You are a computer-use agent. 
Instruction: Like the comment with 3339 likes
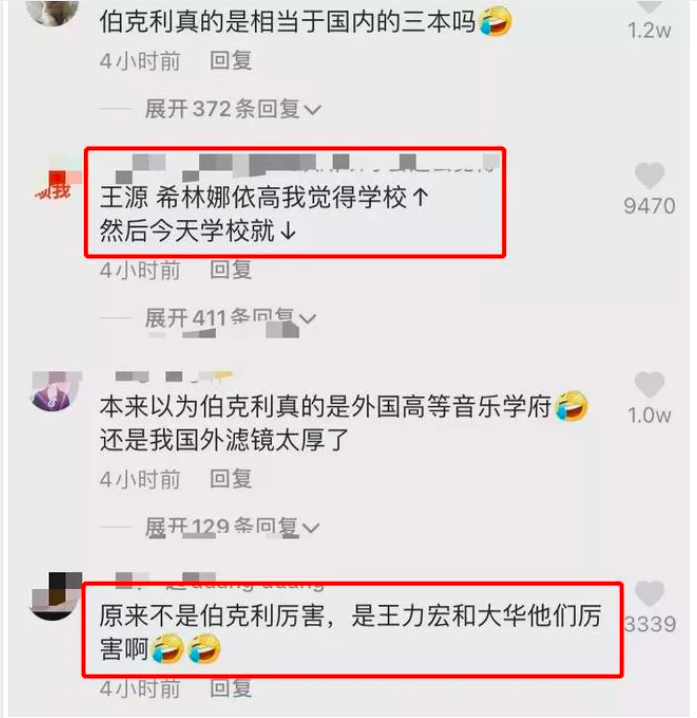649,593
